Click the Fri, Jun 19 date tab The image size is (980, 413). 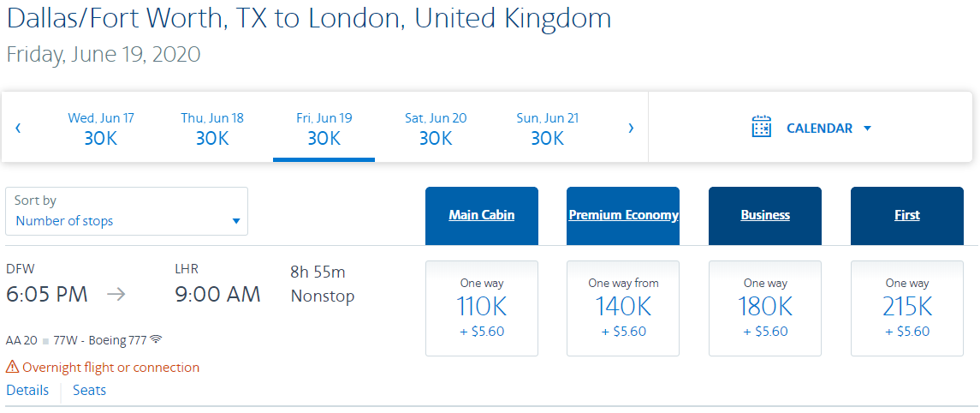point(324,128)
